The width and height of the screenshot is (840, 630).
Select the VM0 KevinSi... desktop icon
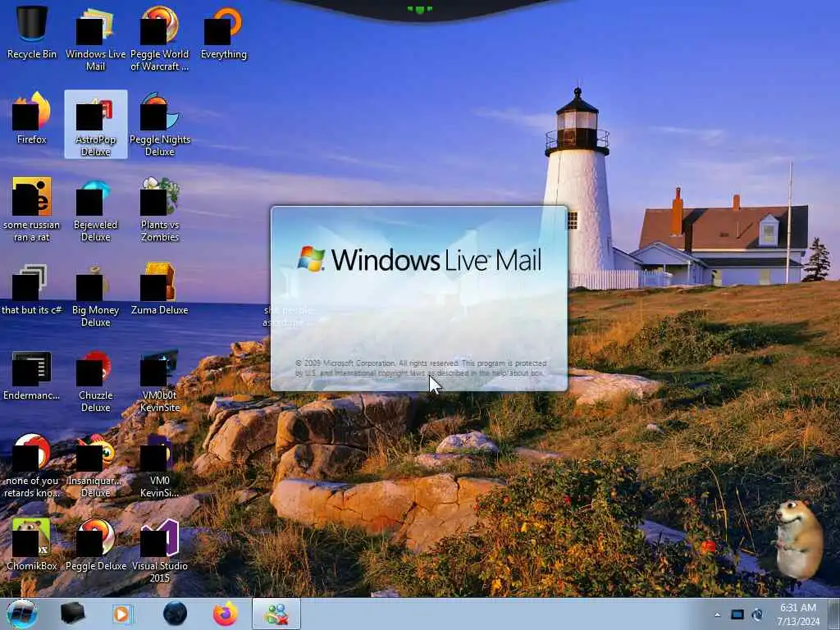pos(160,465)
